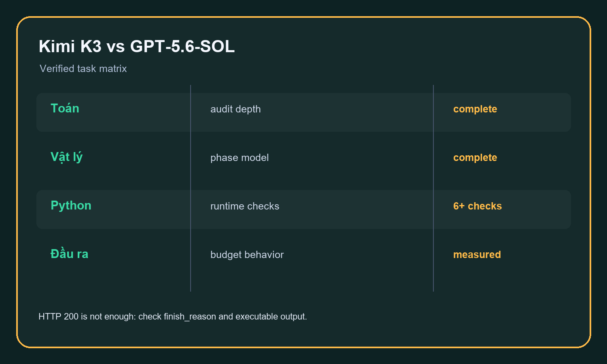Select the runtime checks cell
The image size is (607, 364).
tap(245, 206)
